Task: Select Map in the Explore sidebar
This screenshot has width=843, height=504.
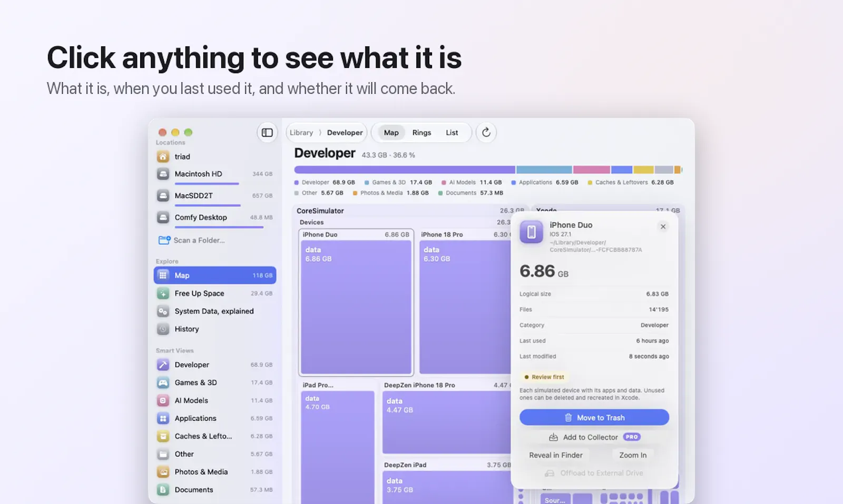Action: pos(215,275)
